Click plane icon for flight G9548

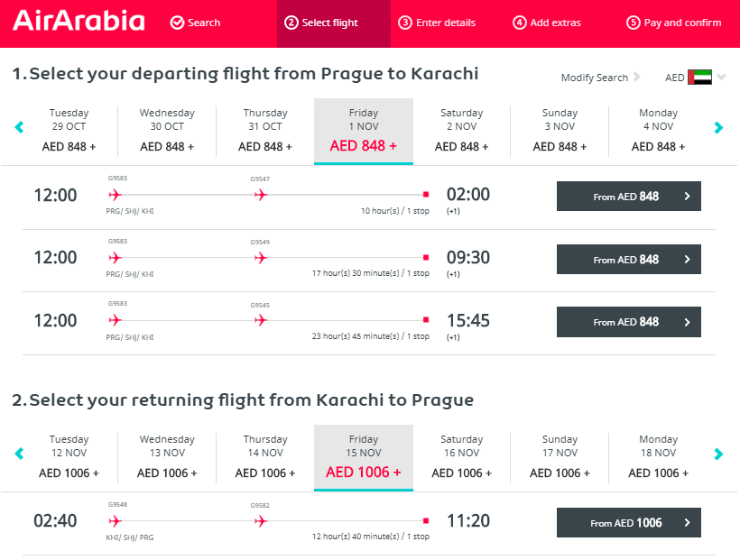tap(115, 521)
